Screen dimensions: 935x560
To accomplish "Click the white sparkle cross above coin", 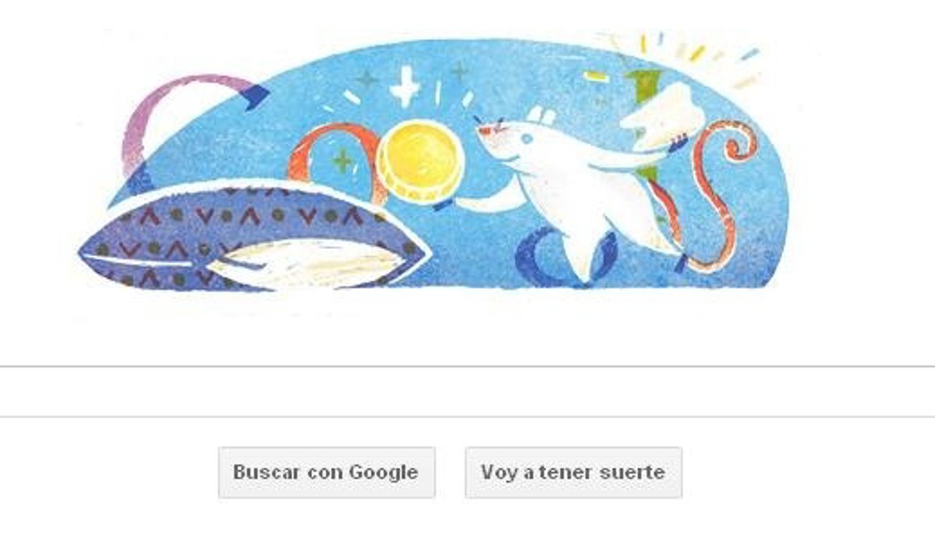I will (x=405, y=85).
